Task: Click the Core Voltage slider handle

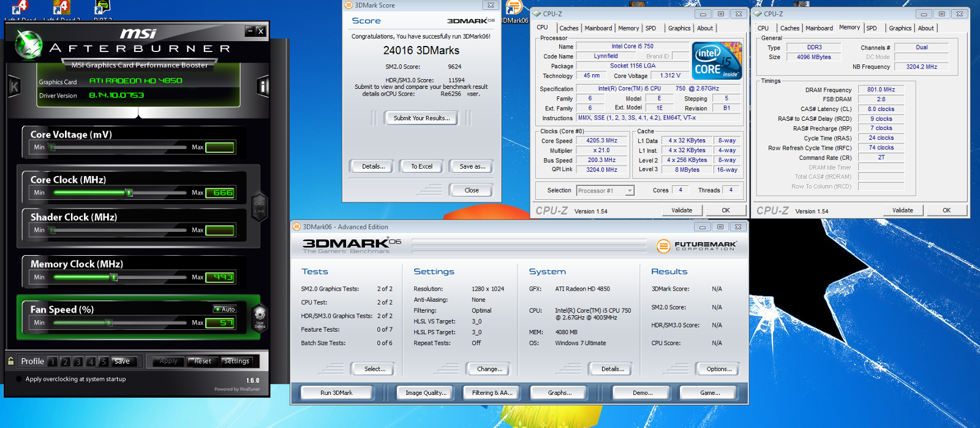Action: (52, 147)
